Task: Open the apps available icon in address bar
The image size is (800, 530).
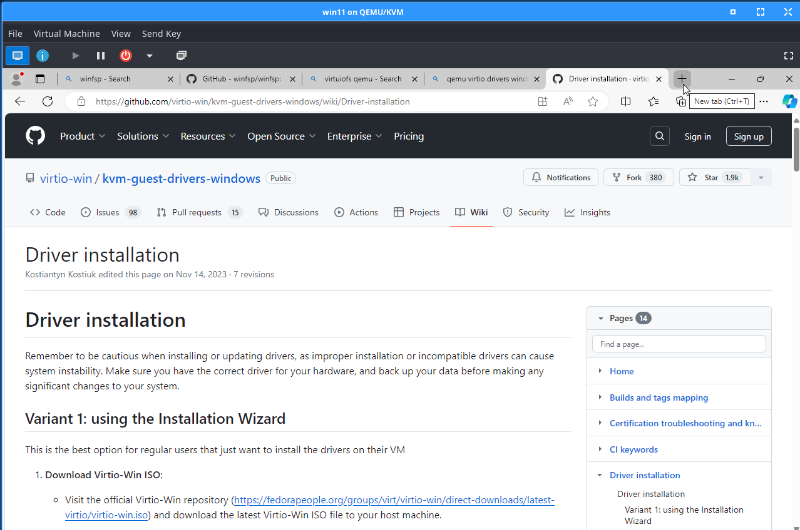Action: coord(542,102)
